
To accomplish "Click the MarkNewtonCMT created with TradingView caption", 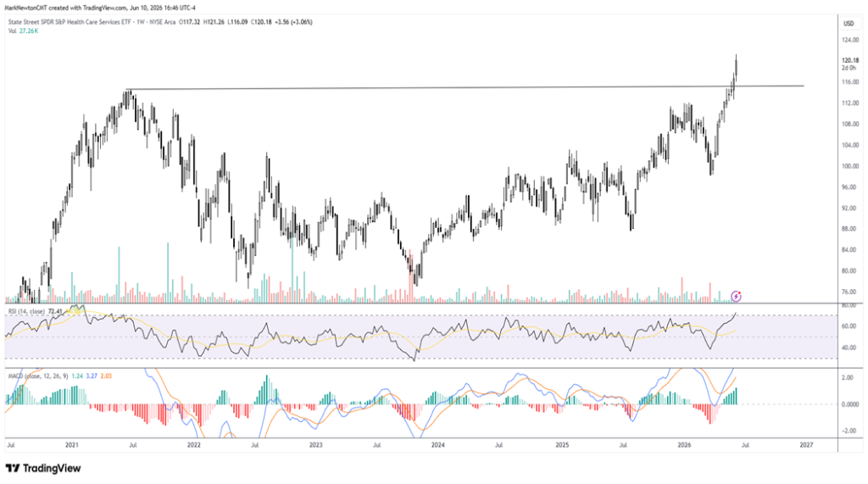I will (100, 8).
